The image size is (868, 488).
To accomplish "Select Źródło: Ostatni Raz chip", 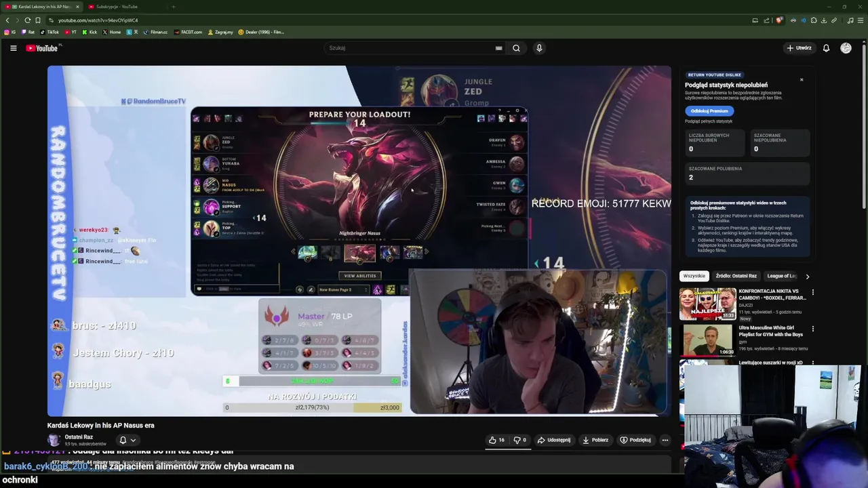I will (x=736, y=276).
